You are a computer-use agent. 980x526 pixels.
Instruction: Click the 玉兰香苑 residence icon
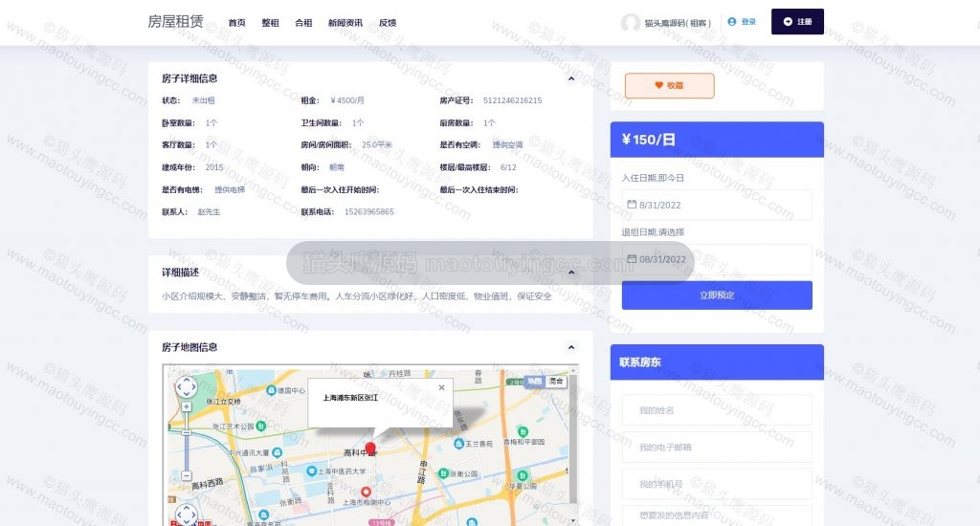pyautogui.click(x=458, y=444)
